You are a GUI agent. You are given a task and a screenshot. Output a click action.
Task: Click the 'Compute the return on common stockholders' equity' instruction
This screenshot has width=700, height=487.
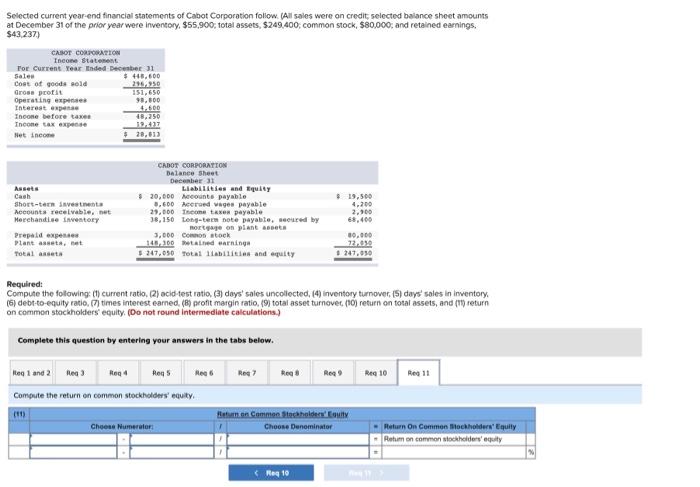[104, 395]
